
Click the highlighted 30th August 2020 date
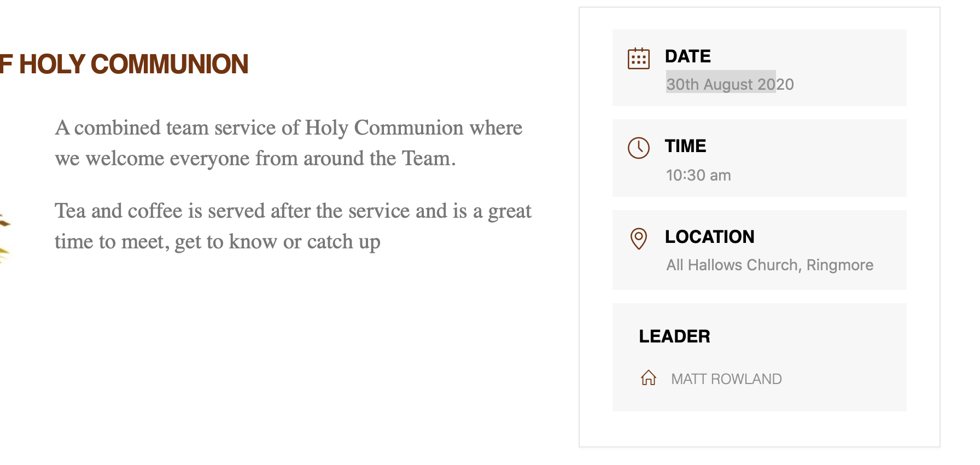(x=730, y=84)
